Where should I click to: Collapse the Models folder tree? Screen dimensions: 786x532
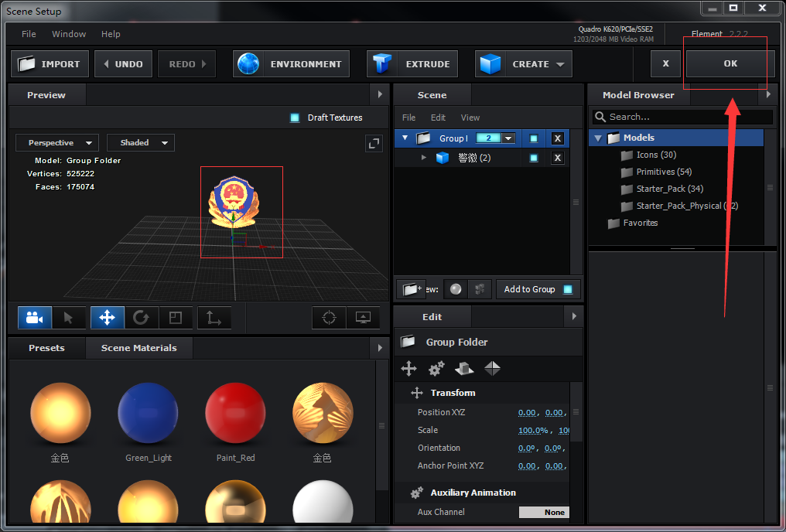[598, 138]
